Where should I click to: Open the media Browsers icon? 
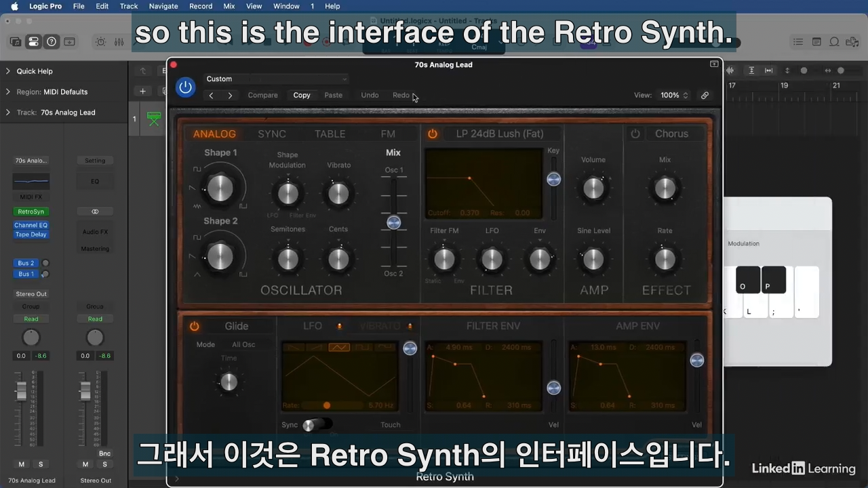[x=852, y=42]
